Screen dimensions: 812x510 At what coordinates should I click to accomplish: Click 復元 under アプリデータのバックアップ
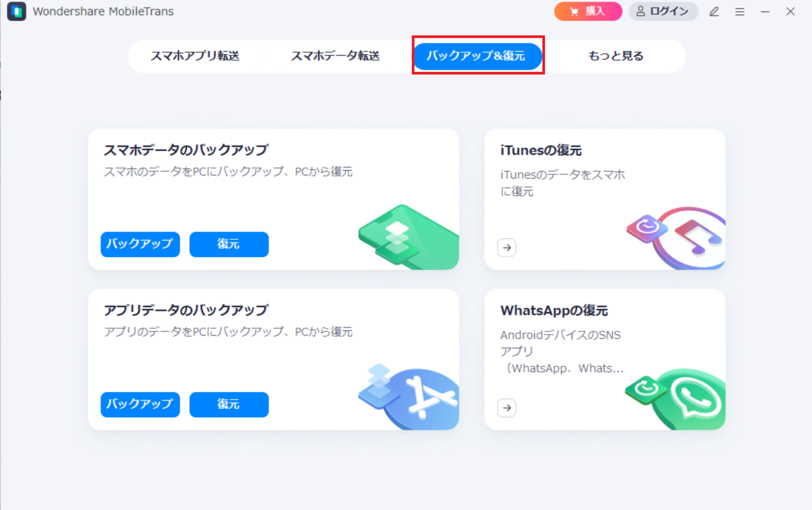point(229,405)
